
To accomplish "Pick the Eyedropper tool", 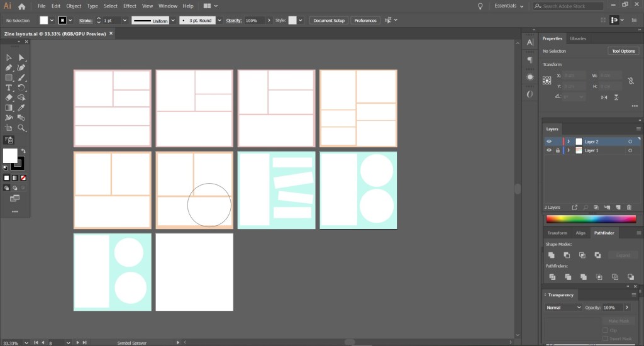I will (21, 108).
